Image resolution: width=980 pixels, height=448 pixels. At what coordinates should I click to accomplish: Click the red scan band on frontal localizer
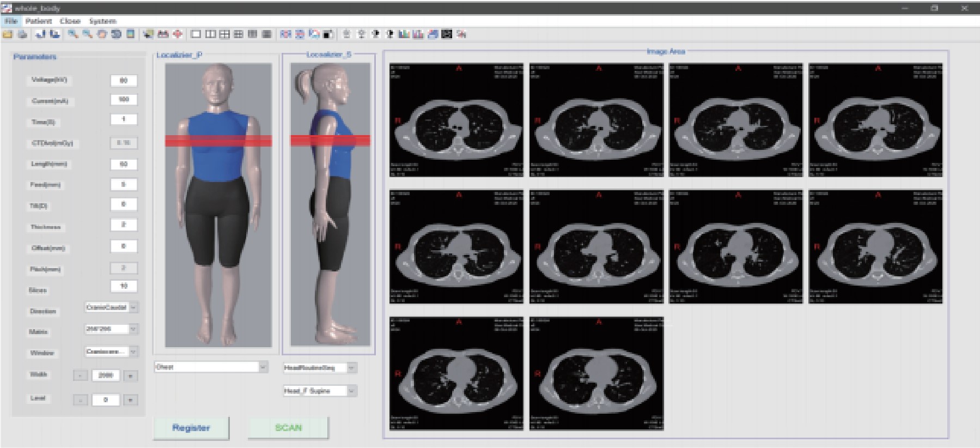coord(218,141)
